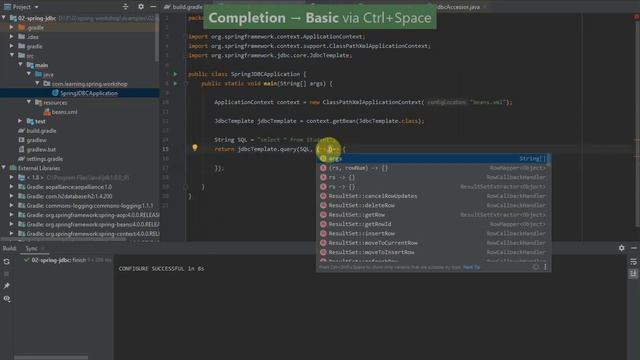
Task: Select '02-spring-jdbc: finish' build result row
Action: click(67, 260)
